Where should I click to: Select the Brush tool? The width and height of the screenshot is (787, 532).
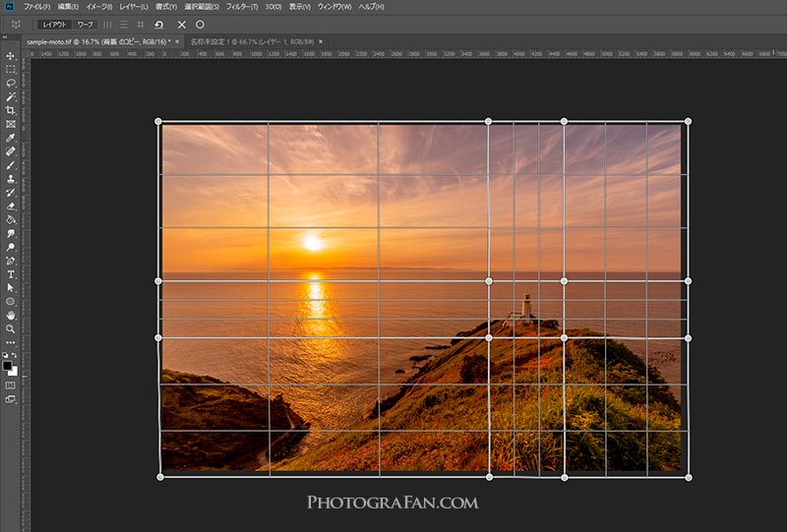pyautogui.click(x=10, y=165)
